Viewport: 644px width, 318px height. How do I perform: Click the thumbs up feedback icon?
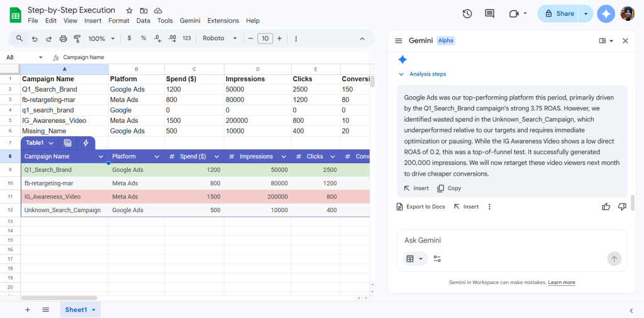coord(606,207)
